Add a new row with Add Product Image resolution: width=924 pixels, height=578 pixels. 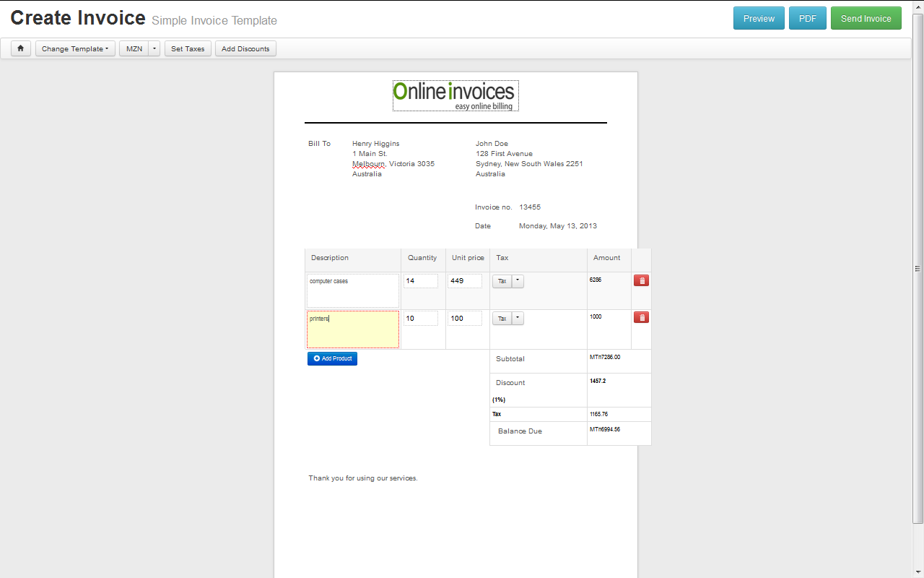(332, 358)
